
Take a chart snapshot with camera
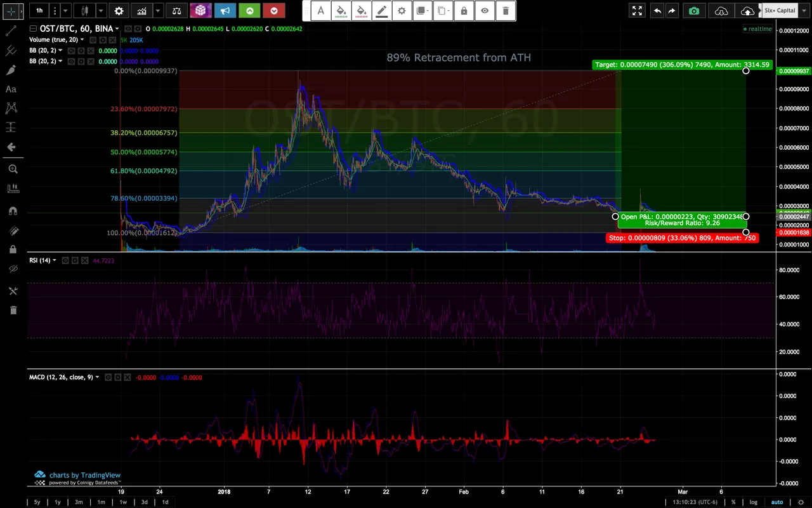pyautogui.click(x=695, y=11)
